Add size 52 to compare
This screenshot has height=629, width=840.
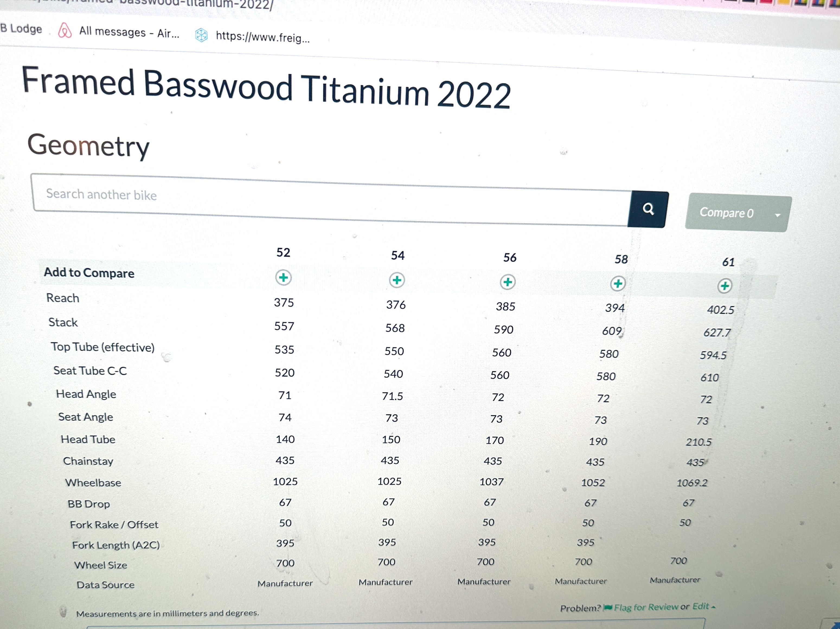(x=283, y=278)
